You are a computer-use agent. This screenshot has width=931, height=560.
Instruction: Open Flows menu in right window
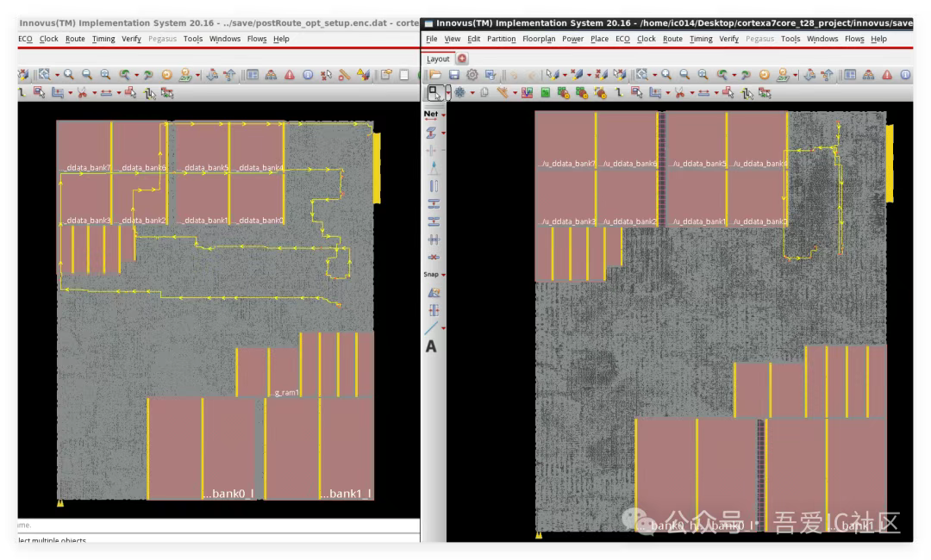point(854,39)
